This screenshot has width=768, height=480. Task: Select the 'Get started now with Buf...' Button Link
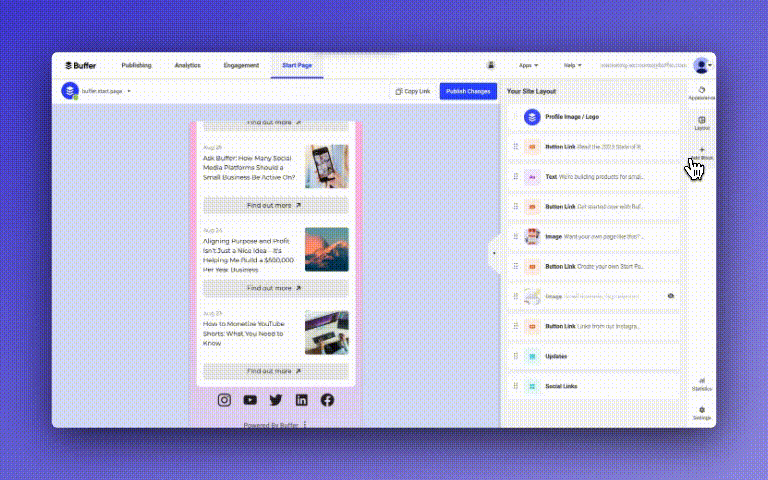click(x=594, y=207)
